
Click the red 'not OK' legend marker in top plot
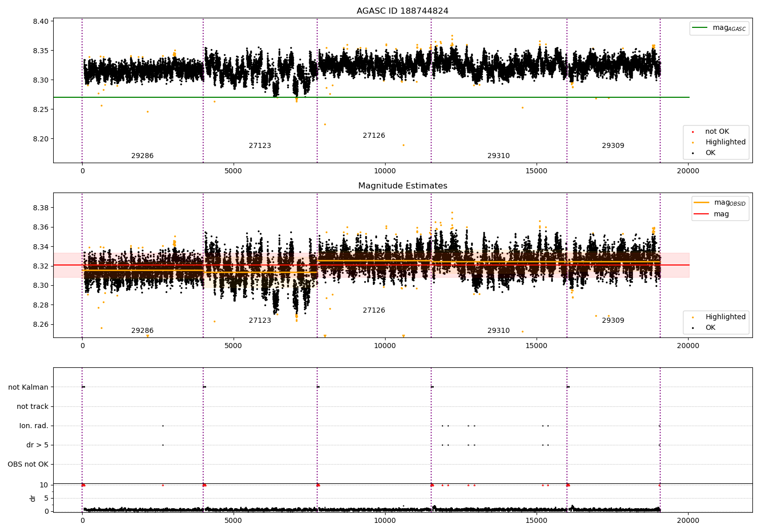pyautogui.click(x=693, y=132)
